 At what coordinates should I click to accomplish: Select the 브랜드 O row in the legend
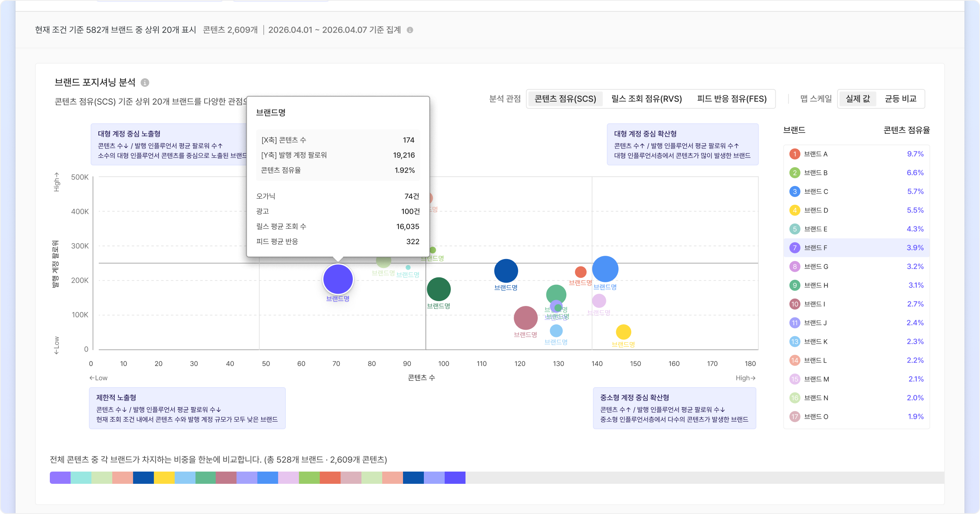(x=856, y=417)
